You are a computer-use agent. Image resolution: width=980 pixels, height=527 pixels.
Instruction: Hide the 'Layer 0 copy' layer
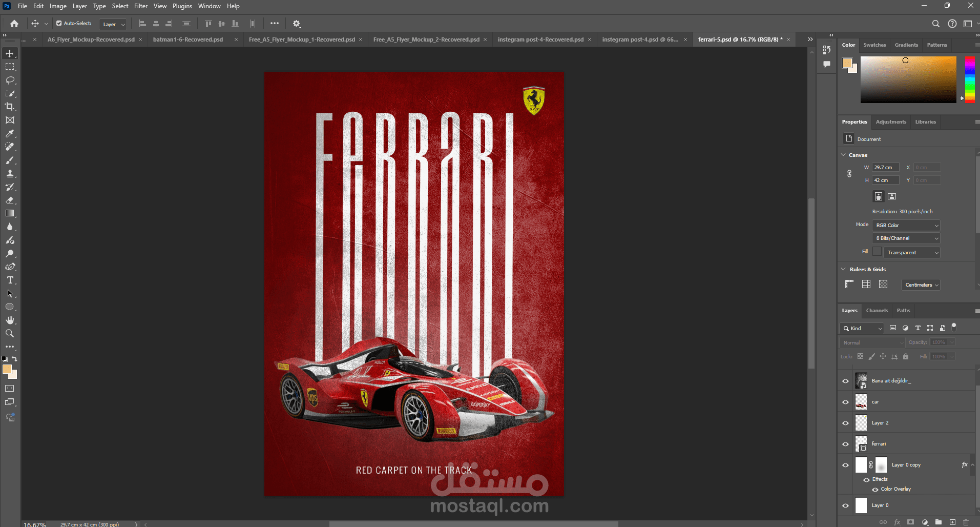[x=845, y=465]
